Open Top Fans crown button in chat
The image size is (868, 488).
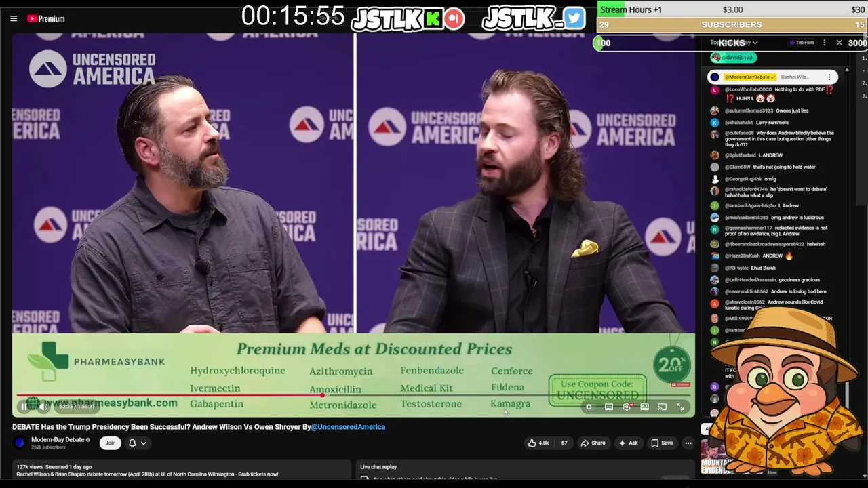click(x=802, y=43)
